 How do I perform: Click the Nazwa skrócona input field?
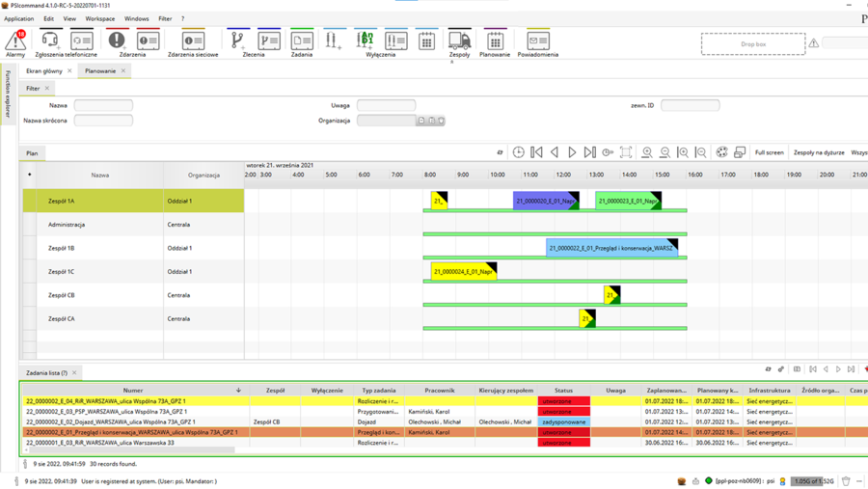[x=103, y=121]
